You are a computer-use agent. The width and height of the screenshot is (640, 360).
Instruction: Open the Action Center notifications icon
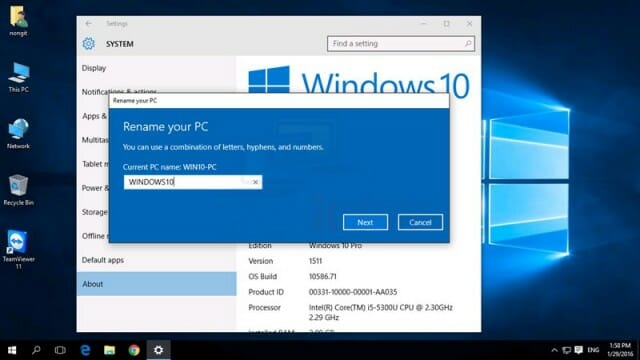click(578, 350)
